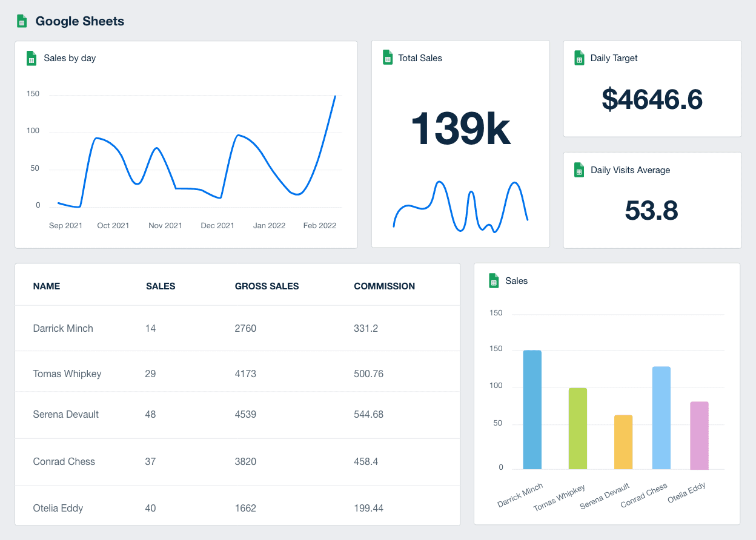Viewport: 756px width, 540px height.
Task: Click the GROSS SALES column header
Action: click(267, 286)
